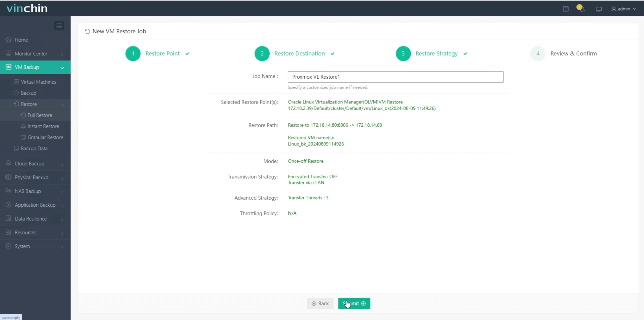This screenshot has width=644, height=320.
Task: Click the Backup submenu icon
Action: (x=16, y=93)
